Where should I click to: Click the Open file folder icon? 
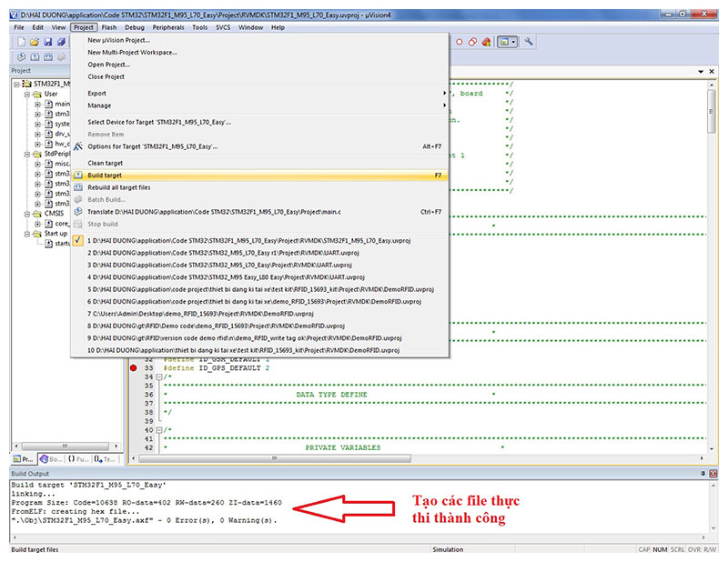click(x=34, y=42)
